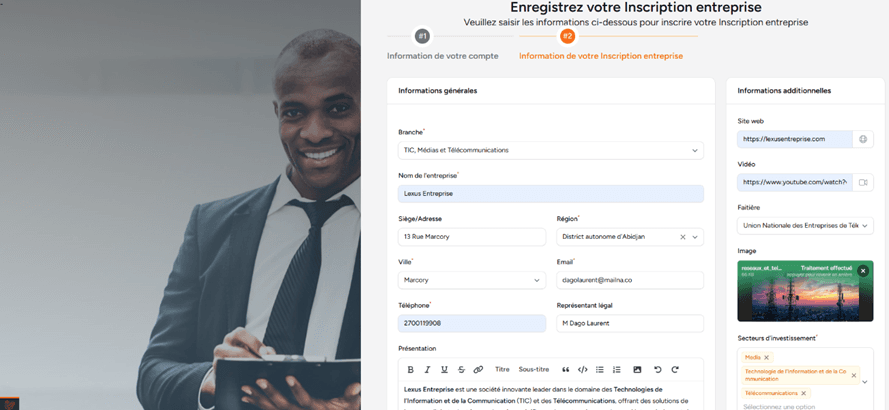Create a numbered list
The image size is (889, 410).
point(617,369)
